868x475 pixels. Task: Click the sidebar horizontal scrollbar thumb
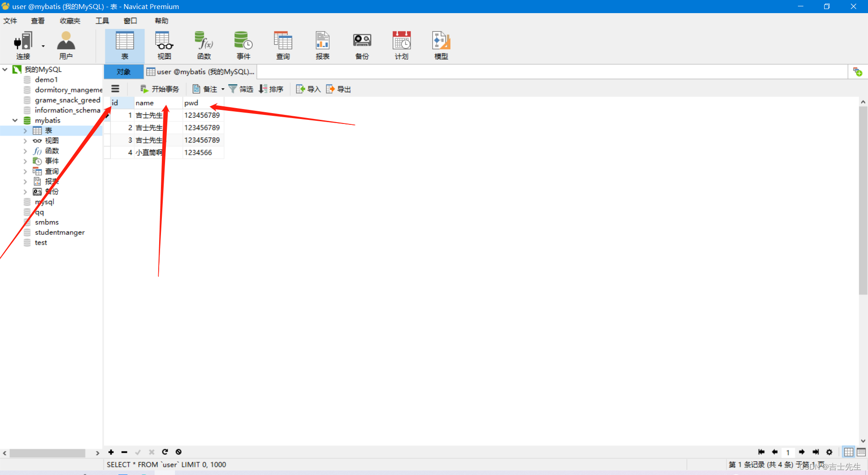(x=47, y=453)
